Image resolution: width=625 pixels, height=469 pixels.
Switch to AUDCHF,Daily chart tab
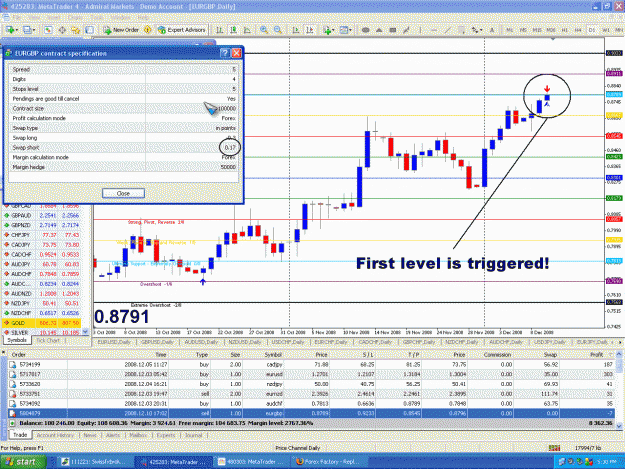pyautogui.click(x=505, y=342)
